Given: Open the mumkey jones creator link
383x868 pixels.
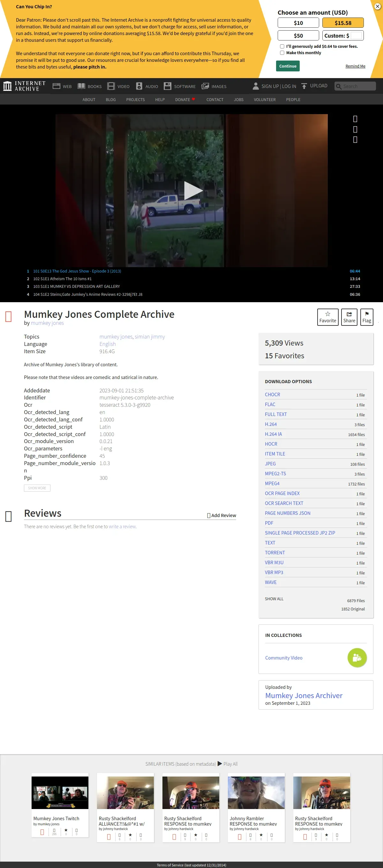Looking at the screenshot, I should coord(47,323).
